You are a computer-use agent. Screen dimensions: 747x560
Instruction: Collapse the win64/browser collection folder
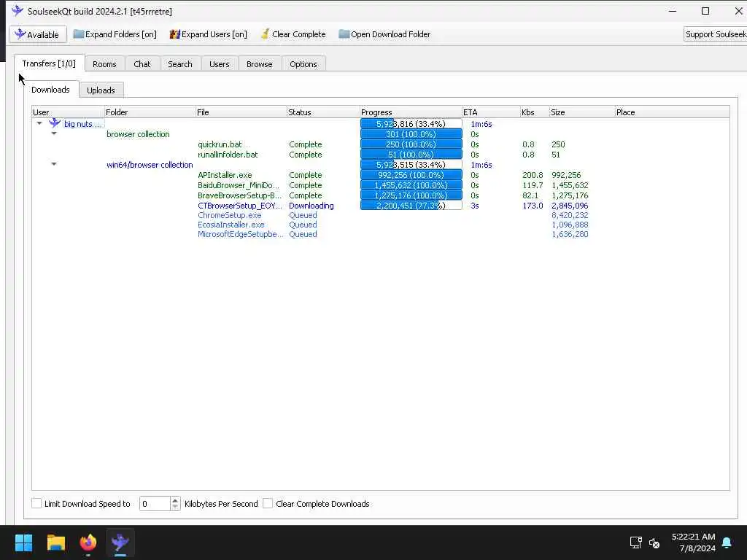click(x=54, y=164)
